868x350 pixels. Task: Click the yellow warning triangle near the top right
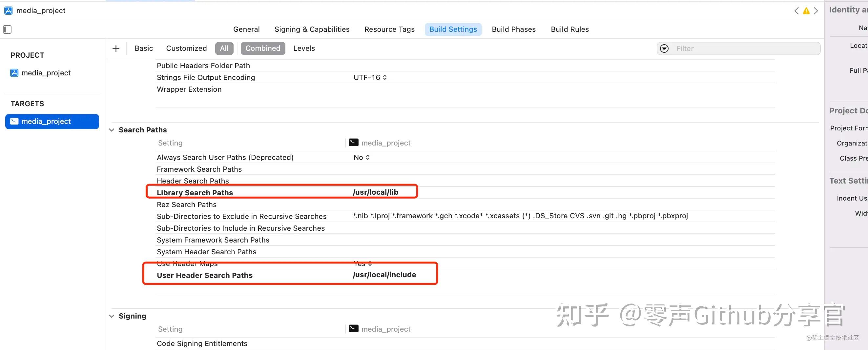(806, 11)
